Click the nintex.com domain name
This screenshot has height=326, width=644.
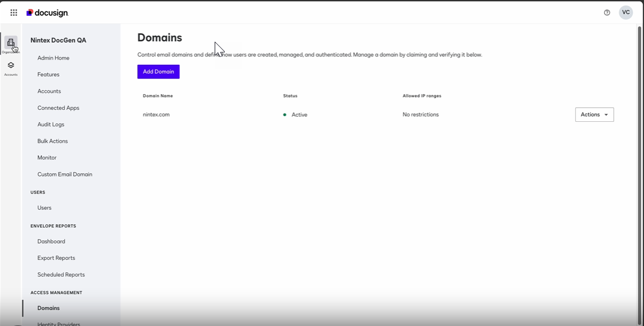pyautogui.click(x=156, y=114)
